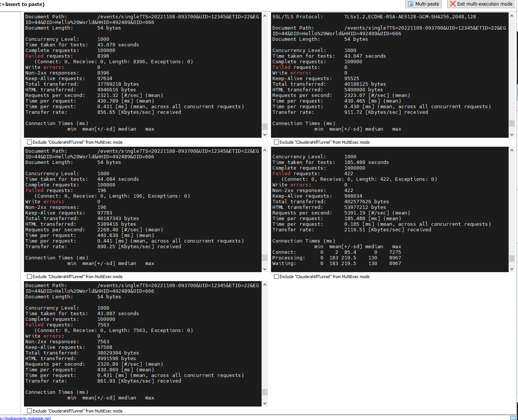The width and height of the screenshot is (518, 420).
Task: Enable the Exclude checkbox beneath the bottom terminal pane
Action: coord(29,411)
